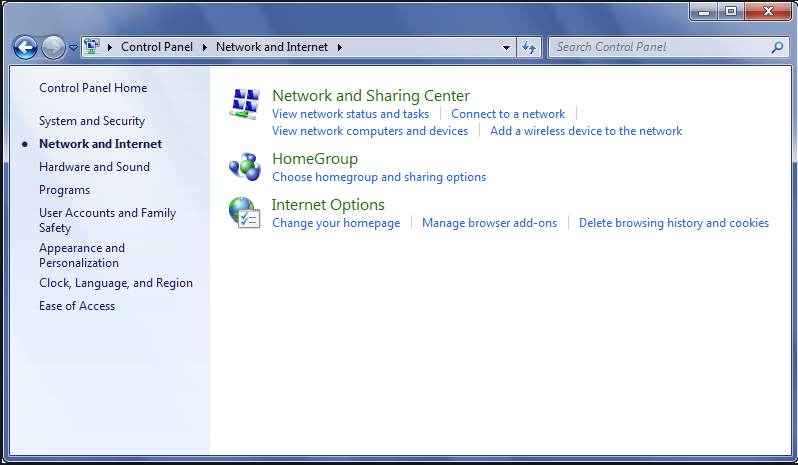The width and height of the screenshot is (798, 465).
Task: Open Network and Sharing Center heading
Action: point(371,96)
